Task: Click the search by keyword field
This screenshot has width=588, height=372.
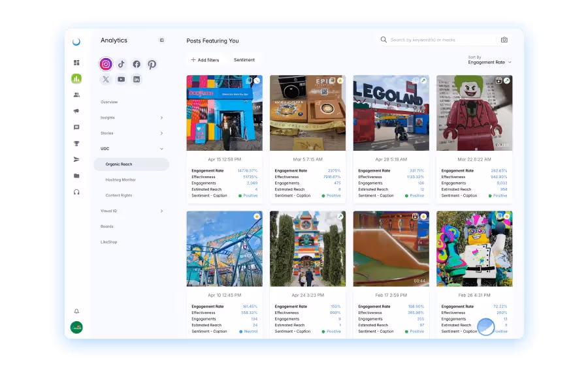Action: [442, 40]
